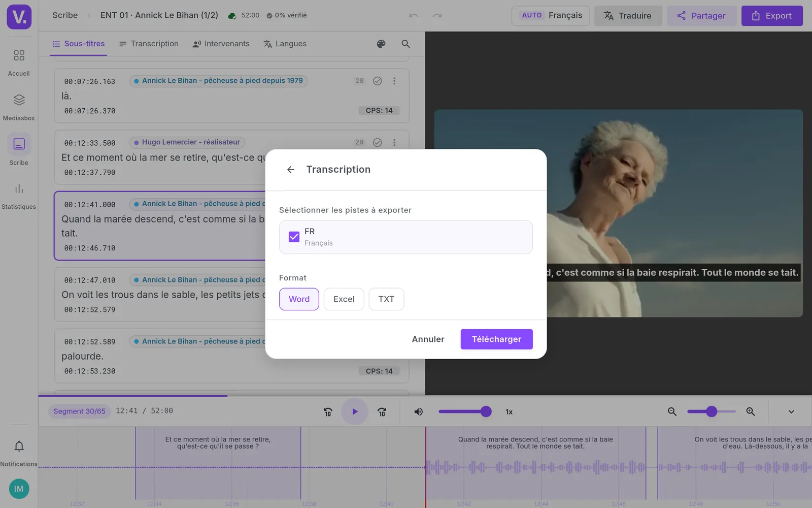The height and width of the screenshot is (508, 812).
Task: Switch to the Transcription tab
Action: (x=149, y=44)
